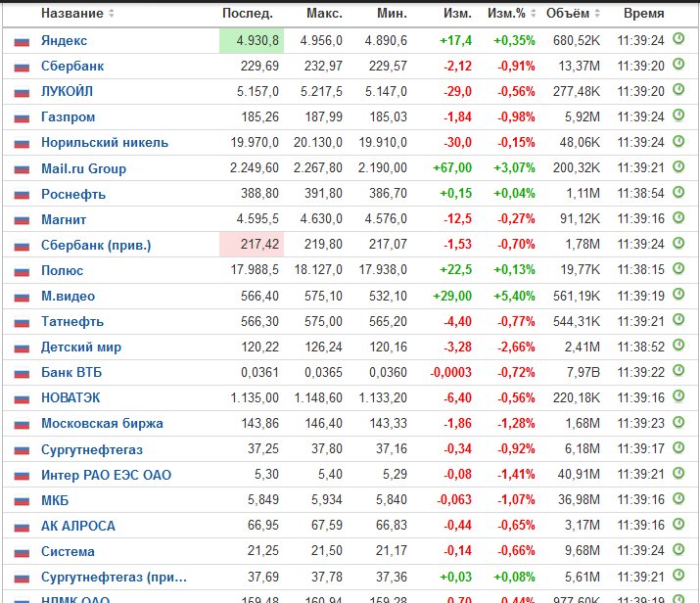Click the МКБ last price 5,849
The height and width of the screenshot is (603, 700).
[263, 500]
